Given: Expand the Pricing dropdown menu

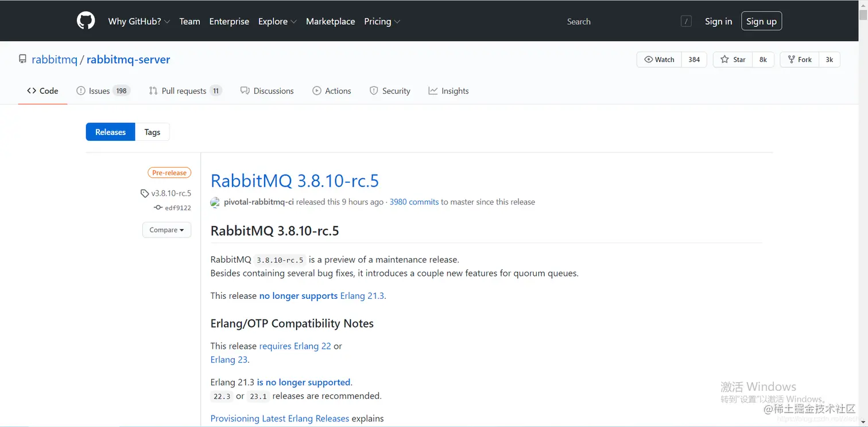Looking at the screenshot, I should pyautogui.click(x=382, y=21).
